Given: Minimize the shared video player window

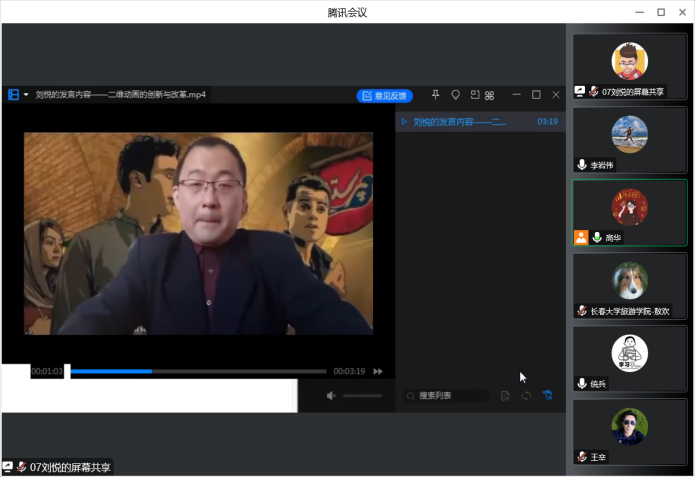Looking at the screenshot, I should pyautogui.click(x=516, y=94).
